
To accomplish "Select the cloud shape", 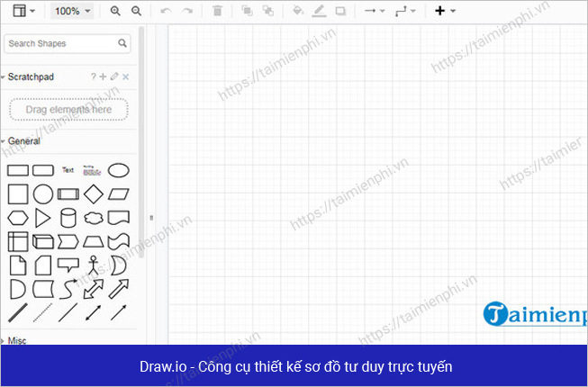I will (94, 218).
